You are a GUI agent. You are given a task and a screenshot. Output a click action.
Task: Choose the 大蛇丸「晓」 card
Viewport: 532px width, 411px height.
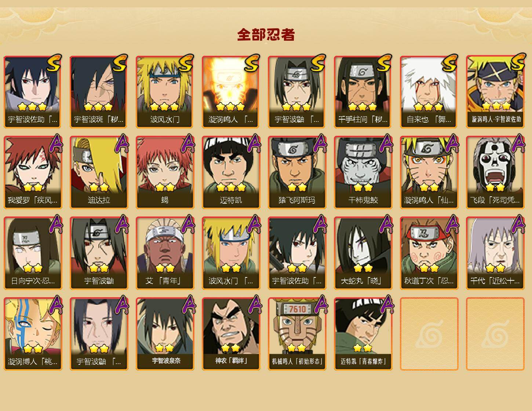coord(363,253)
